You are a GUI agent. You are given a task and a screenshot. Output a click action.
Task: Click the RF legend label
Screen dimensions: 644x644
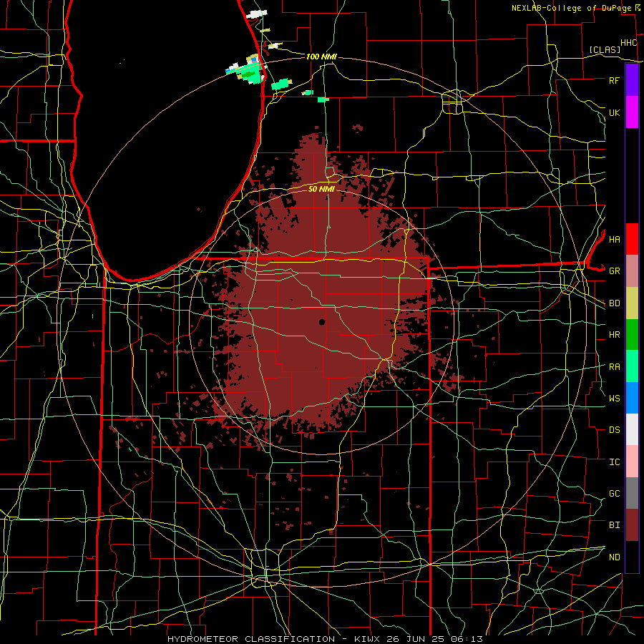click(614, 80)
